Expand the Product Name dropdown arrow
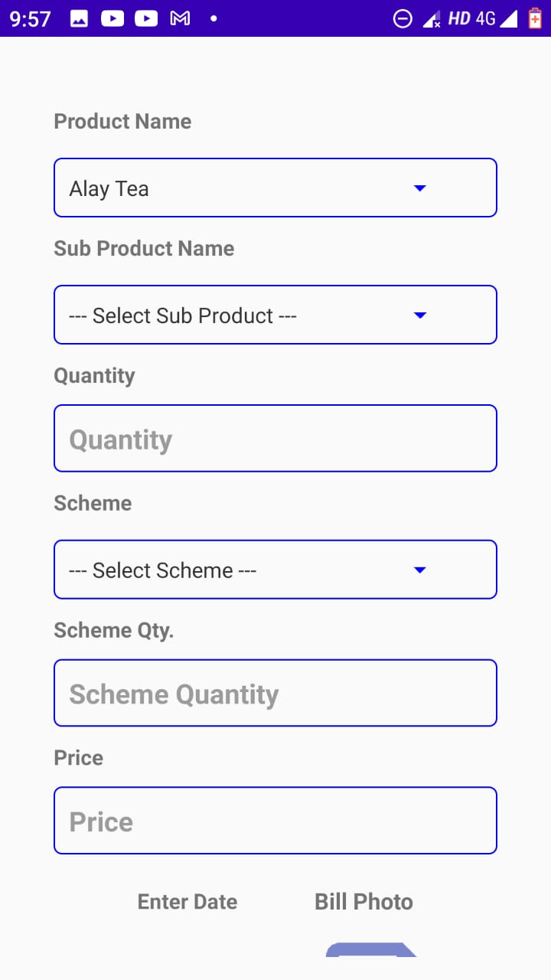Screen dimensions: 551x980 point(419,188)
